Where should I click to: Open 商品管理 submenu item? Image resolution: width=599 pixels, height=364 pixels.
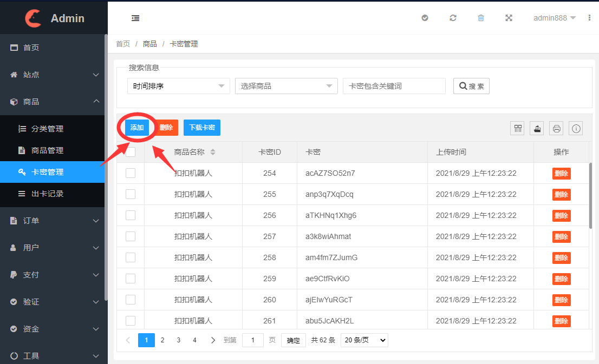[53, 150]
